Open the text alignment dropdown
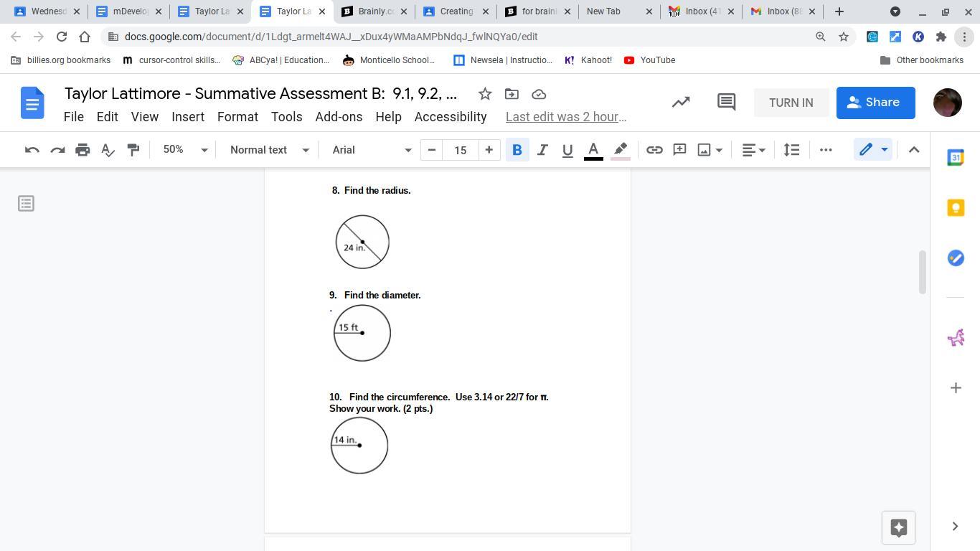 (753, 150)
